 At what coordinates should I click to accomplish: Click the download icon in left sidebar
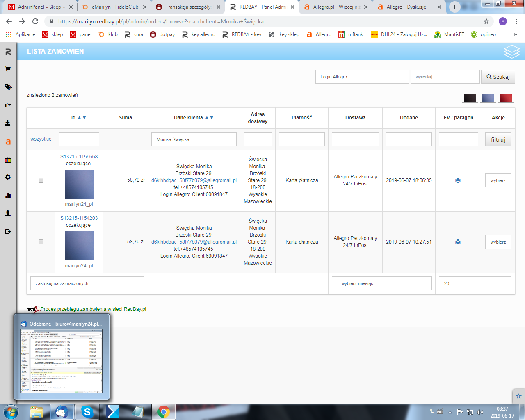tap(8, 123)
